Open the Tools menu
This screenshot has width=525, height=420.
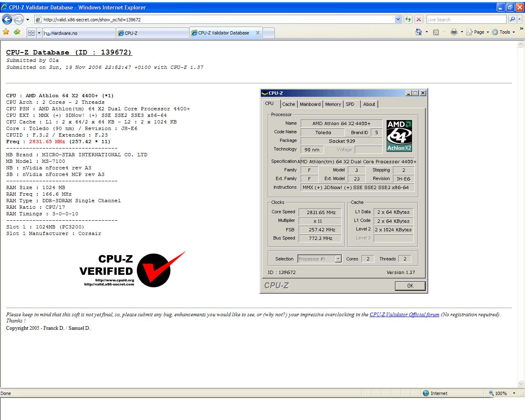(x=503, y=32)
